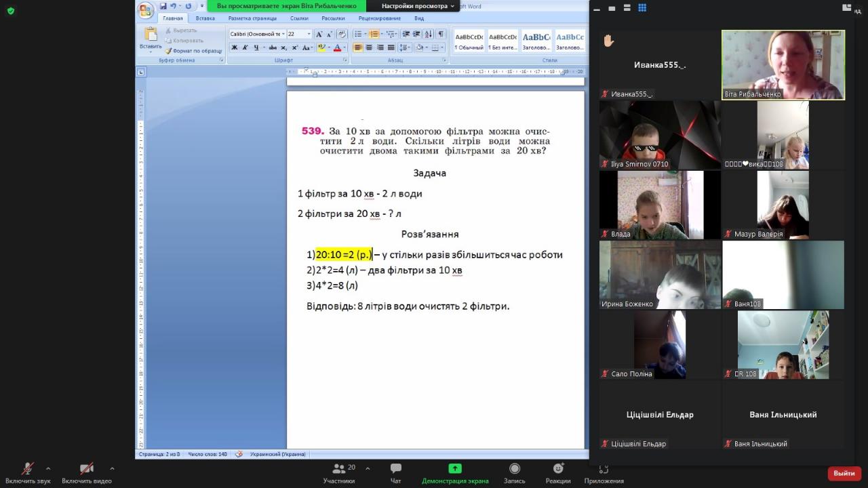Select Віта Рибальченко's video thumbnail
This screenshot has width=868, height=488.
click(783, 65)
